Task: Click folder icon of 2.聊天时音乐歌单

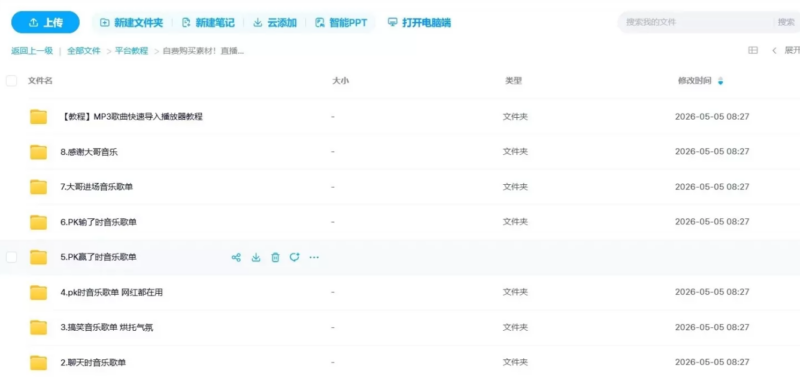Action: [x=38, y=363]
